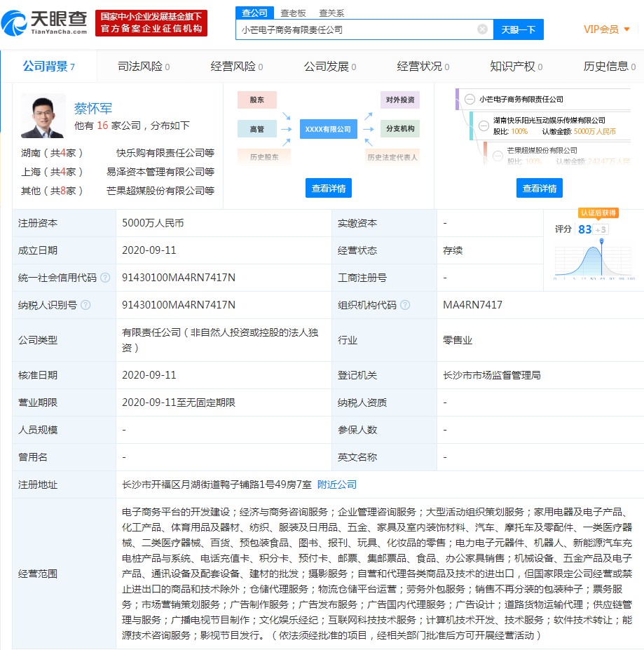This screenshot has height=650, width=644.
Task: Click the score distribution chart
Action: click(594, 261)
